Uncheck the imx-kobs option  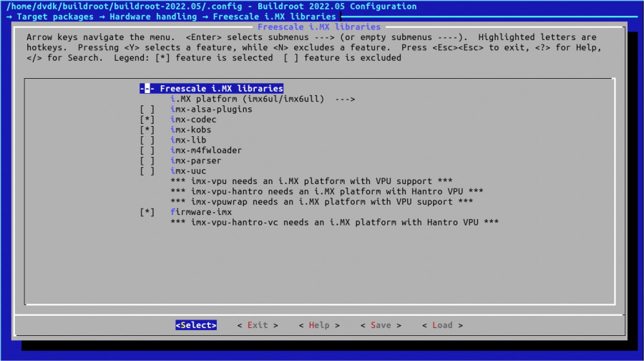[147, 130]
